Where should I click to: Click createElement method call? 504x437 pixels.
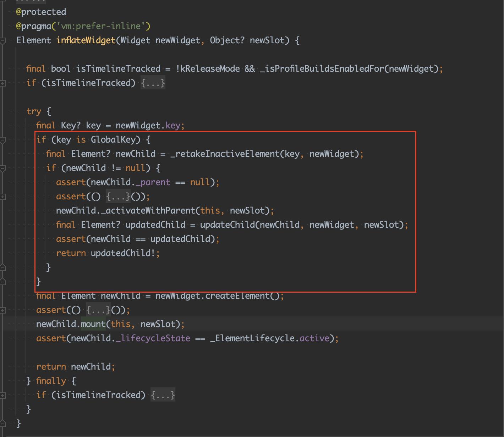[237, 296]
